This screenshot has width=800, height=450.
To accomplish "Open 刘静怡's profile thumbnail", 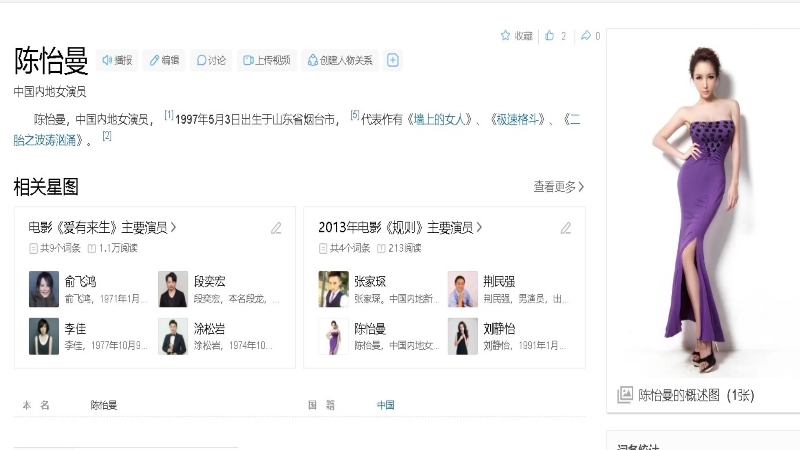I will [x=463, y=337].
